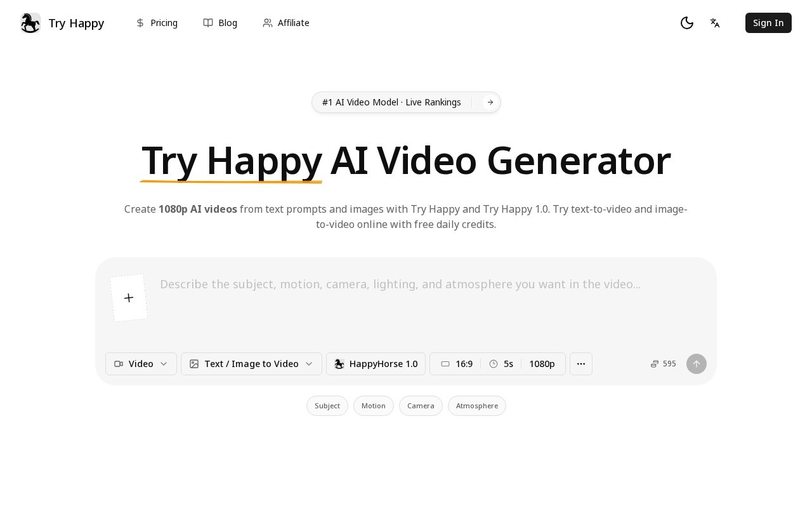The image size is (812, 508).
Task: Click the Sign In button
Action: click(768, 23)
